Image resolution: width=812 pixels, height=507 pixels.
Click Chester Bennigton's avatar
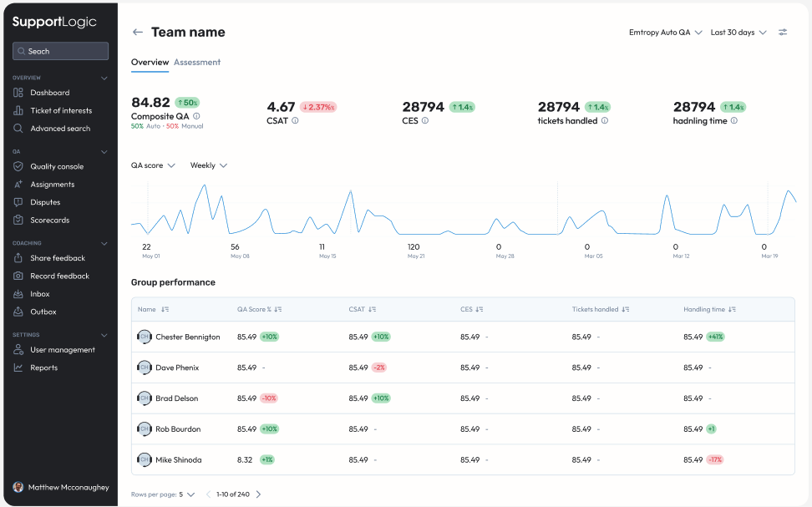144,337
